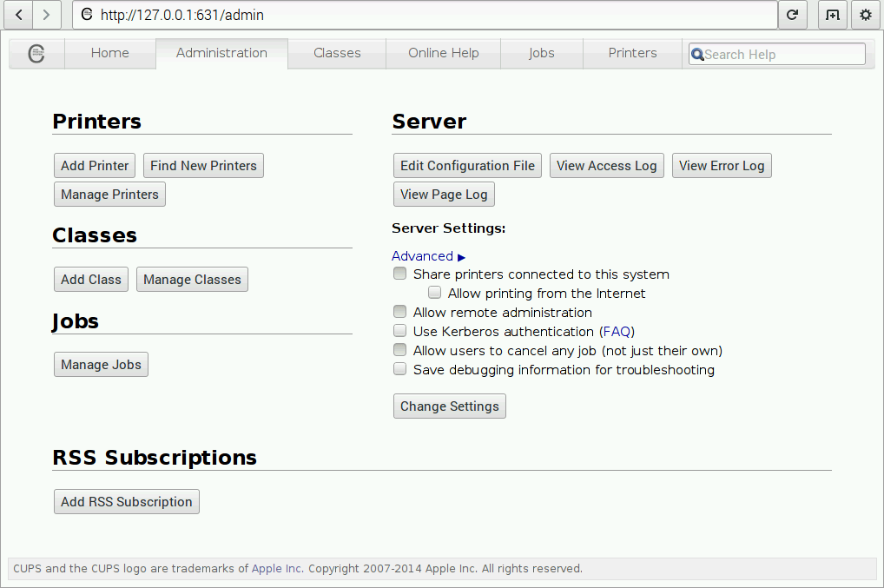Click the Server Settings label

[449, 228]
